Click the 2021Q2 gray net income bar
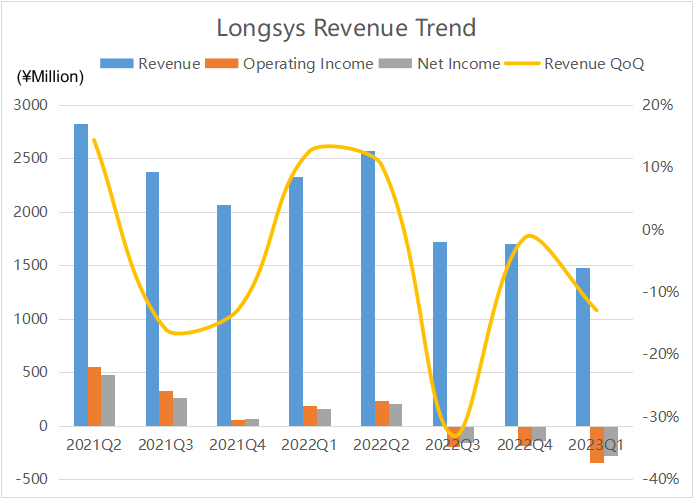693x499 pixels. (x=108, y=400)
